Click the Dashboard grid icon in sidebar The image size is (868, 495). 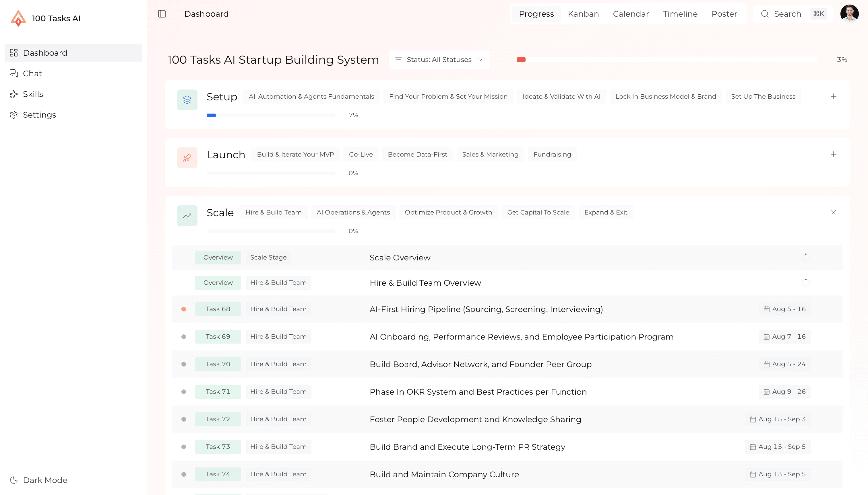pos(13,53)
